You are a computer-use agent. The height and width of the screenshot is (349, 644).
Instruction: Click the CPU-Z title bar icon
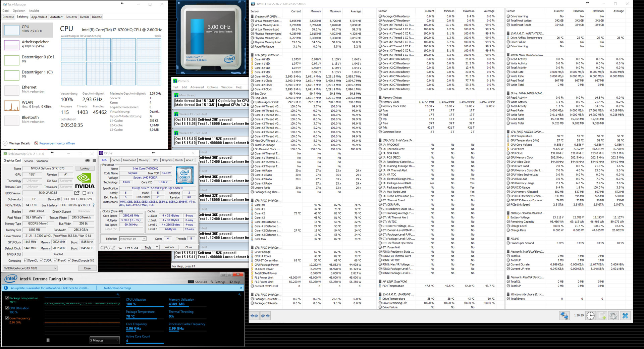point(101,153)
